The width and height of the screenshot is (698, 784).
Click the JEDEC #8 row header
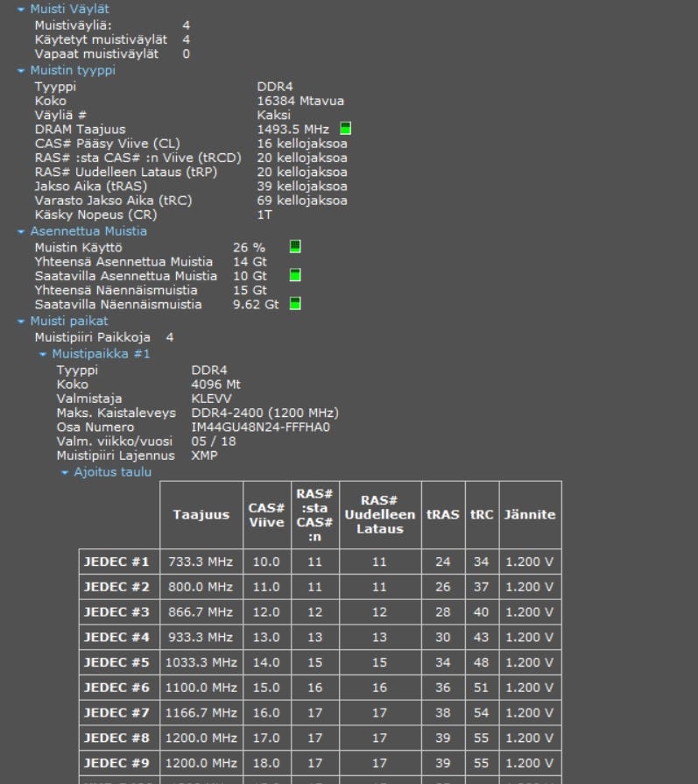tap(119, 738)
